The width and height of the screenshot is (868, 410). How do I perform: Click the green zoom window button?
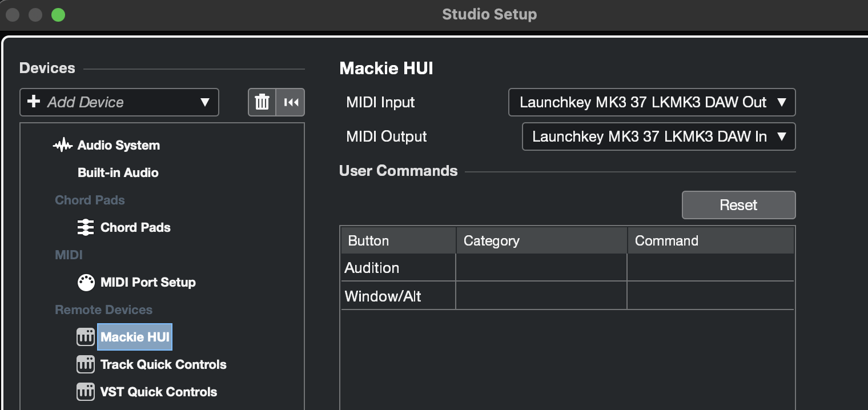pyautogui.click(x=58, y=15)
